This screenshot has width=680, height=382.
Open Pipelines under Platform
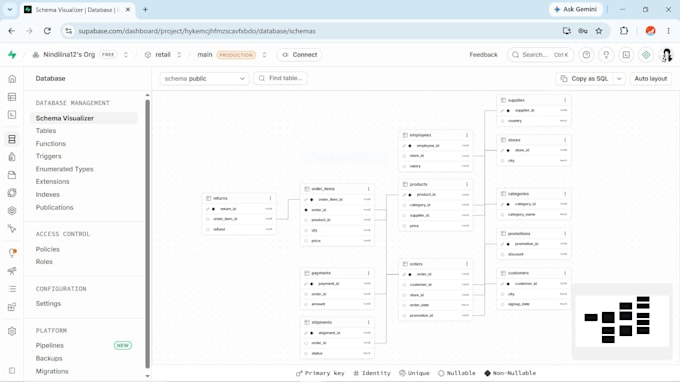[x=50, y=346]
